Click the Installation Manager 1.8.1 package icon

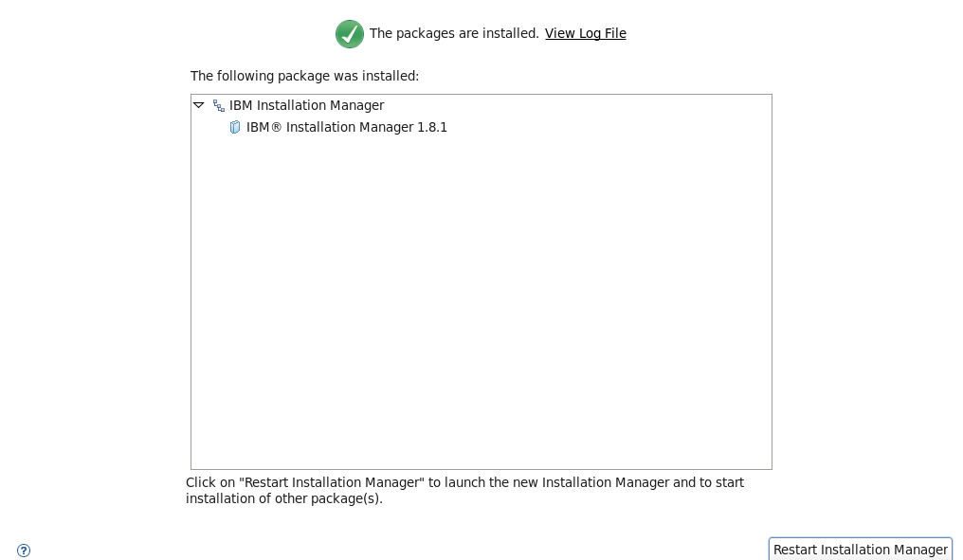(x=235, y=127)
